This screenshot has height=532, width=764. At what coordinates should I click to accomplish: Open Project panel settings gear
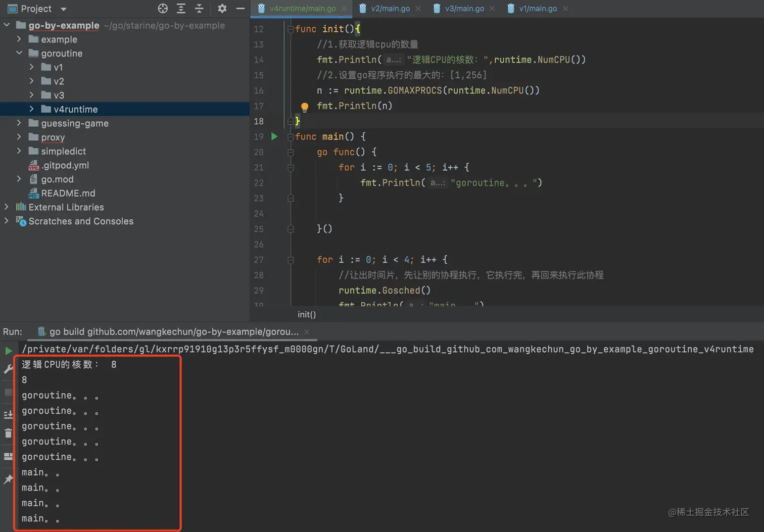222,9
